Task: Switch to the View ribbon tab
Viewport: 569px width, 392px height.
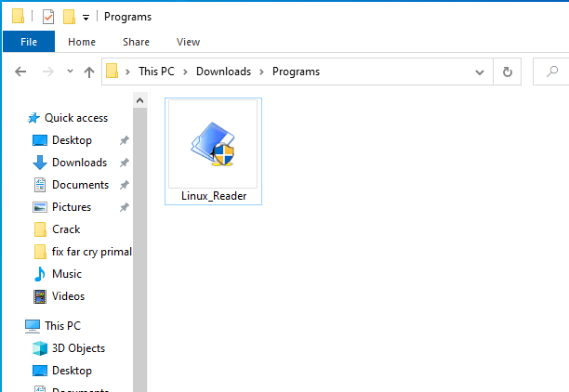Action: pyautogui.click(x=188, y=42)
